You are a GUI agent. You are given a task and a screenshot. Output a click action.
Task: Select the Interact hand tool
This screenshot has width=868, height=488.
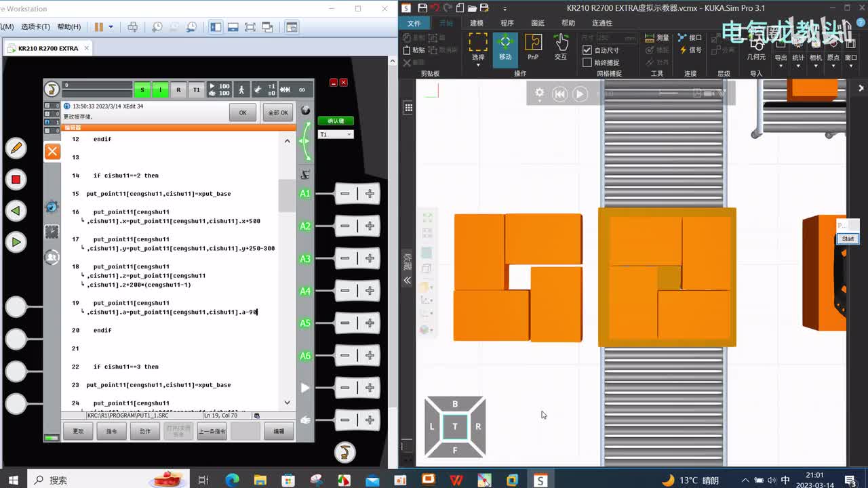[561, 47]
